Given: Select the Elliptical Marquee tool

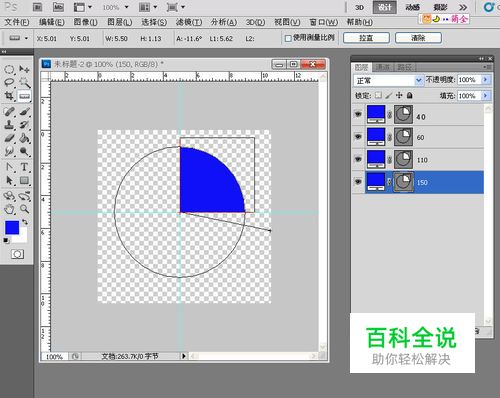Looking at the screenshot, I should point(9,69).
